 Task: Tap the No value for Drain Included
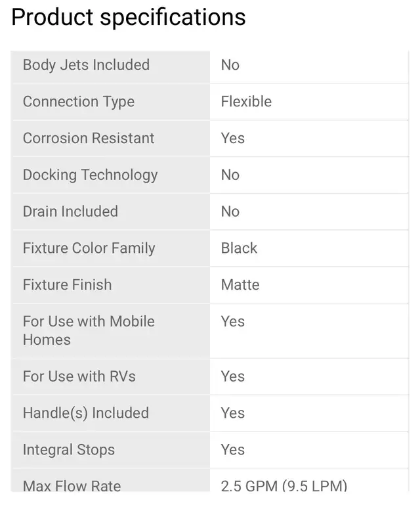[x=230, y=211]
